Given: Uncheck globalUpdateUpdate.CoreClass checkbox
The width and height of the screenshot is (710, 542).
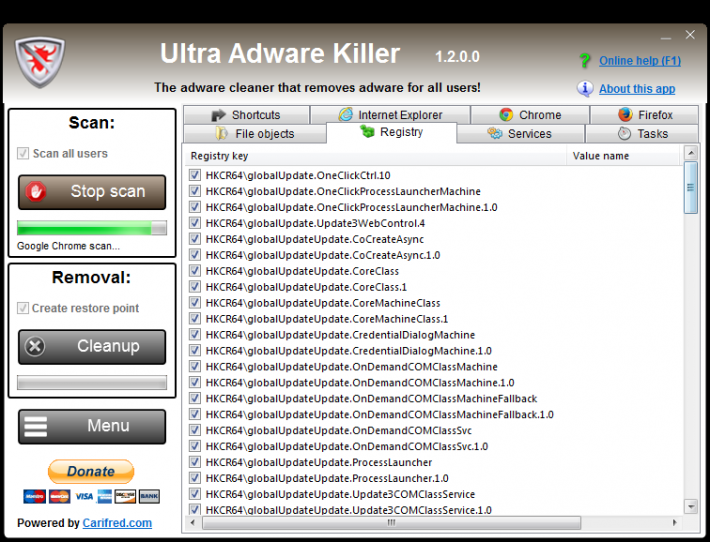Looking at the screenshot, I should [x=195, y=271].
